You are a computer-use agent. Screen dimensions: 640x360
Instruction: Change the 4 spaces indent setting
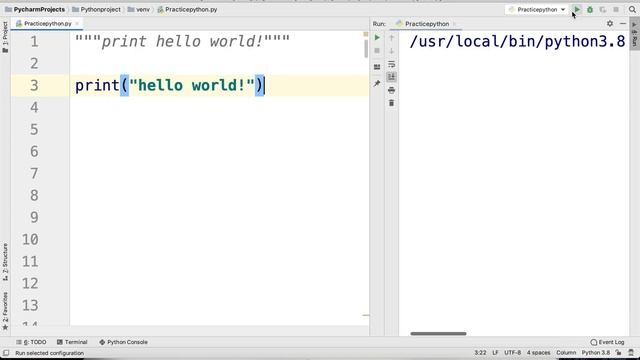click(538, 353)
